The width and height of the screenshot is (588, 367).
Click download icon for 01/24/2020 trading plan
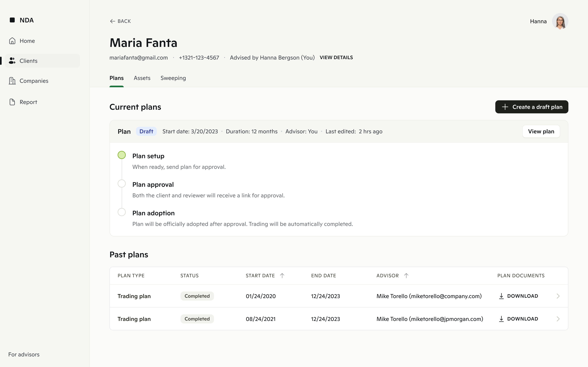(501, 296)
